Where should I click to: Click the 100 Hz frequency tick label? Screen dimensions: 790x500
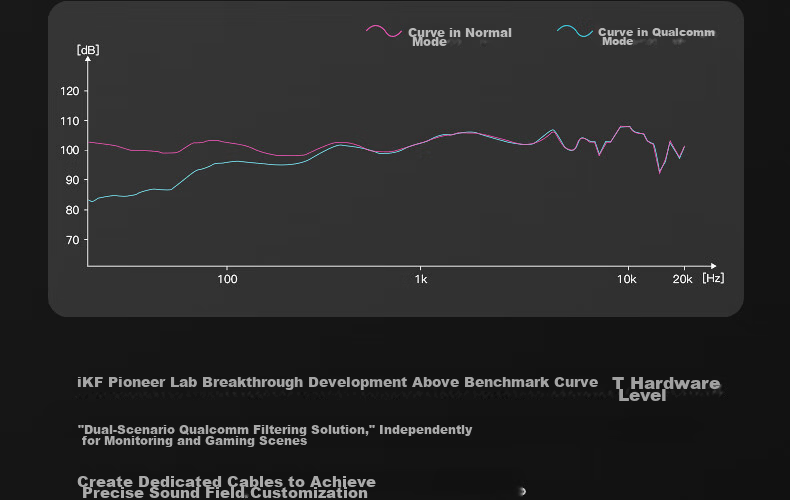pos(227,279)
